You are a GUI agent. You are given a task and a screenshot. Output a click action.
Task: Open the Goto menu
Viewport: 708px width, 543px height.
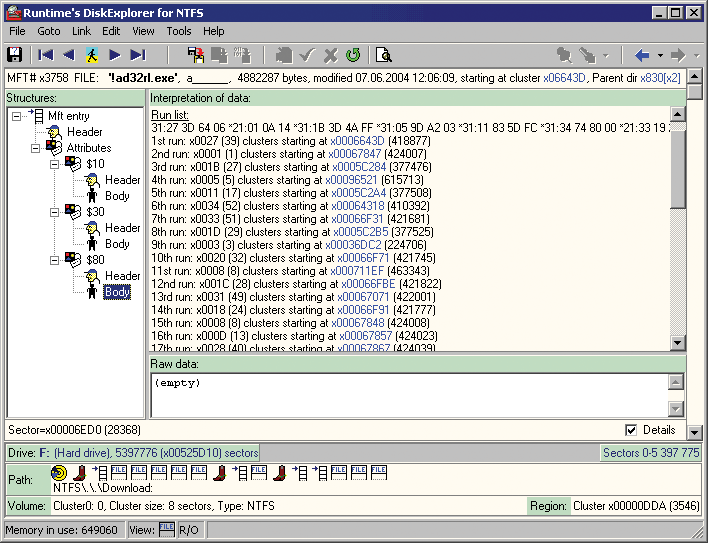[x=49, y=31]
